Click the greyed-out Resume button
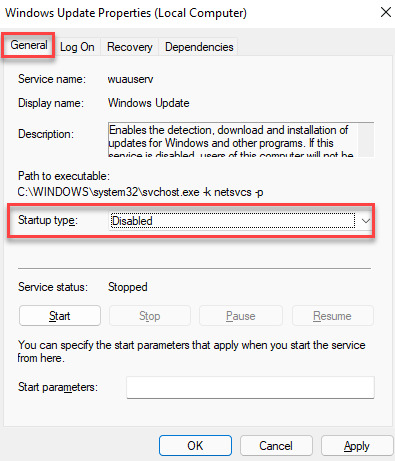 (x=332, y=316)
